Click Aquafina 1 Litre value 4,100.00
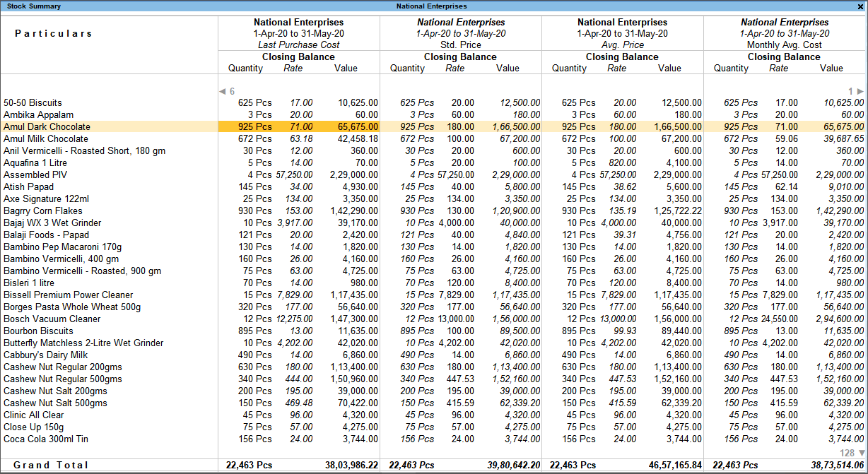Viewport: 868px width, 474px height. coord(684,162)
